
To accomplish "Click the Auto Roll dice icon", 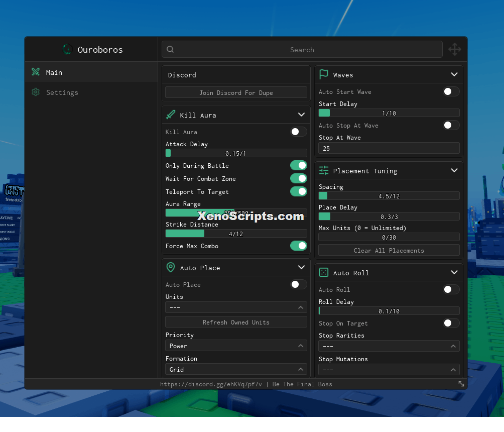I will [x=324, y=272].
